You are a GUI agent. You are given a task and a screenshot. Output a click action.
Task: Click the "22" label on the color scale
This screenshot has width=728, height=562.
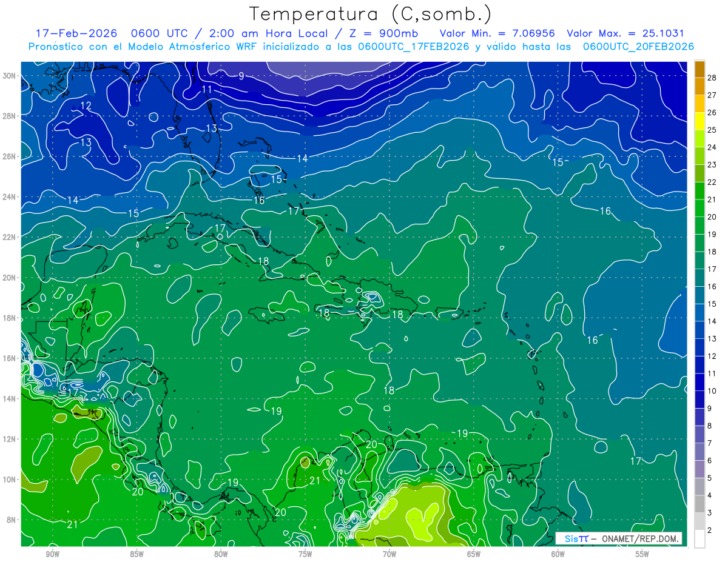(712, 182)
